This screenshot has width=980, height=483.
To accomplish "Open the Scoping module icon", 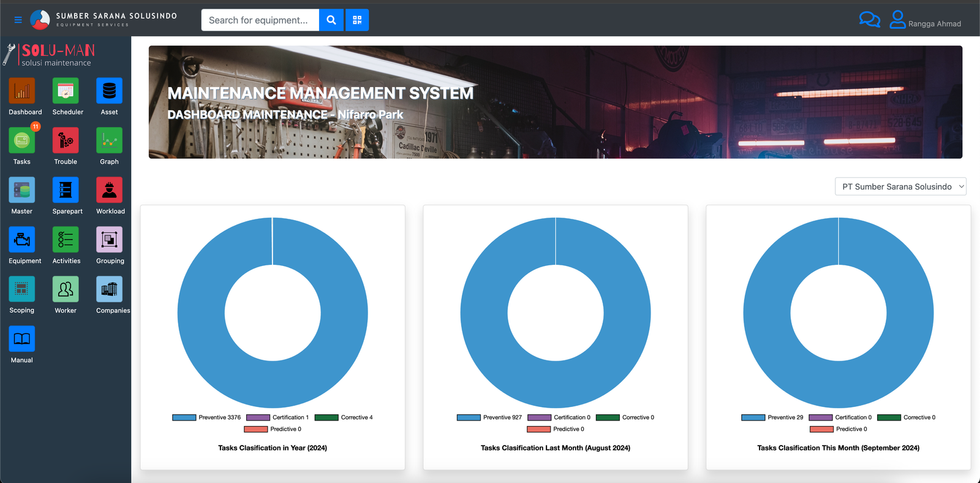I will [22, 289].
